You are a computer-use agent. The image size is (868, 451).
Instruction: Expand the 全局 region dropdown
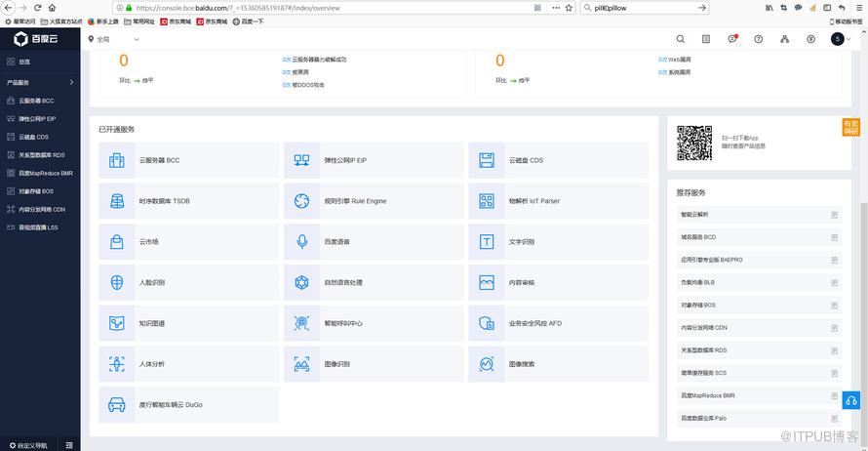click(x=113, y=39)
